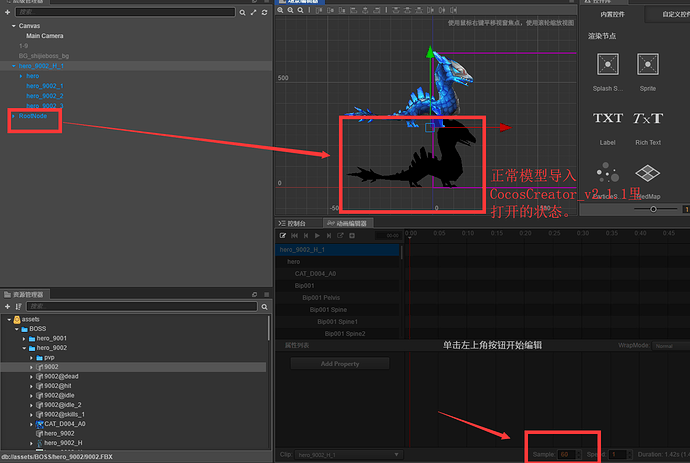Viewport: 690px width, 463px height.
Task: Open the Clip selection dropdown
Action: click(348, 455)
